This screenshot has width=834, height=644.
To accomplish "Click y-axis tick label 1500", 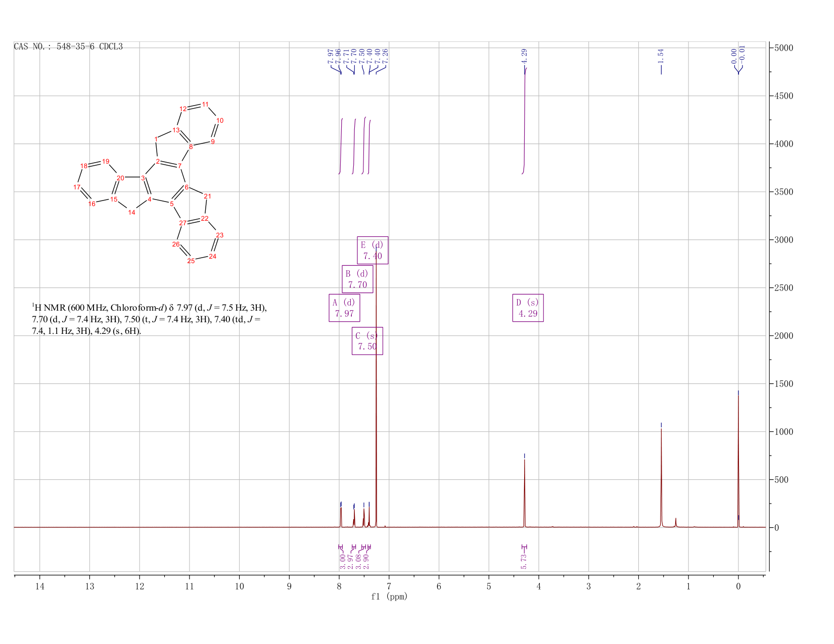I will [x=783, y=384].
